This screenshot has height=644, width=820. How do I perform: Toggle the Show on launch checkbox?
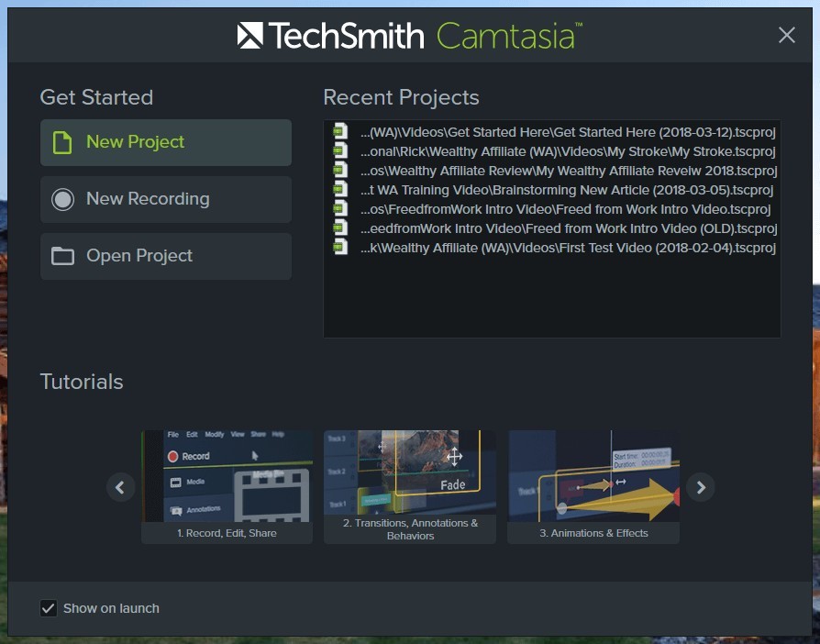tap(49, 608)
